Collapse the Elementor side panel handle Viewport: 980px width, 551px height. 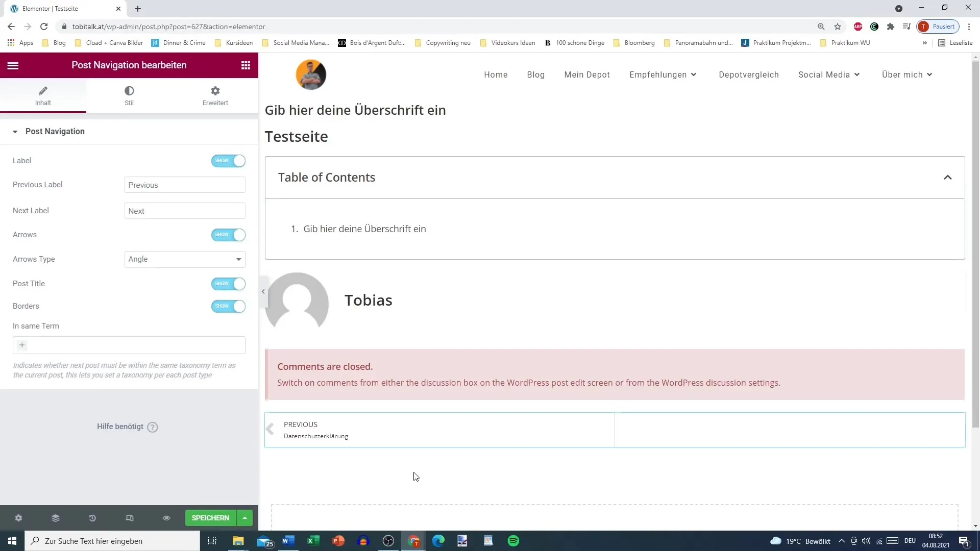263,291
